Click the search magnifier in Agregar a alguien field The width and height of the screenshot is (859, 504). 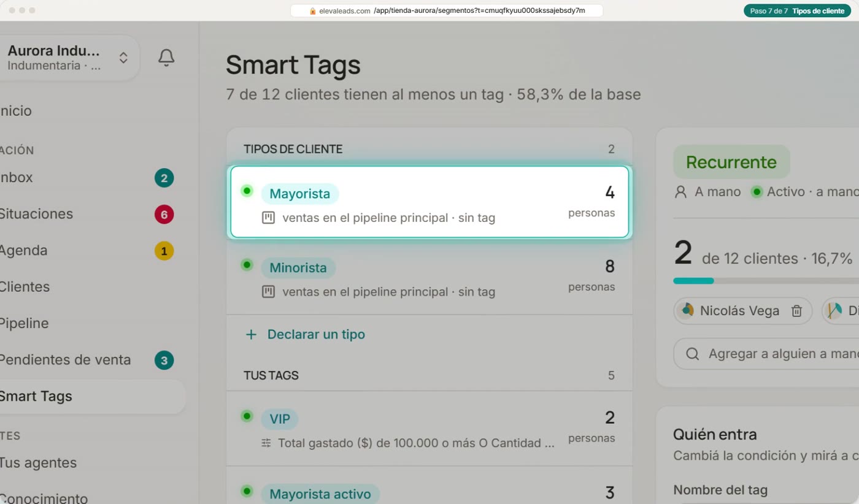(693, 354)
